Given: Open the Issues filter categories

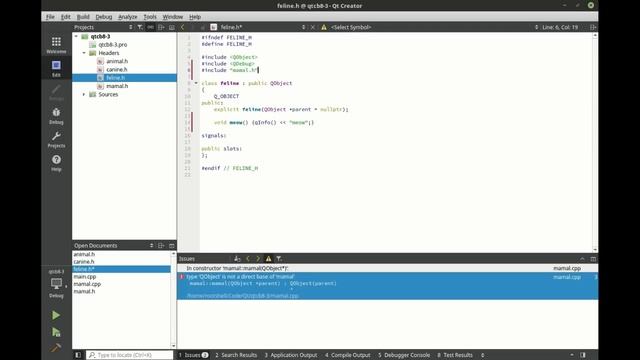Looking at the screenshot, I should pos(279,258).
